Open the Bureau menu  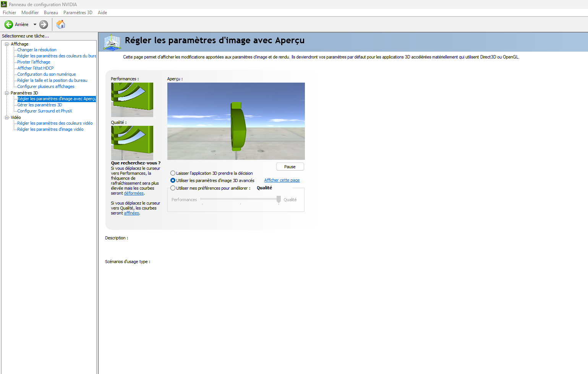tap(51, 13)
